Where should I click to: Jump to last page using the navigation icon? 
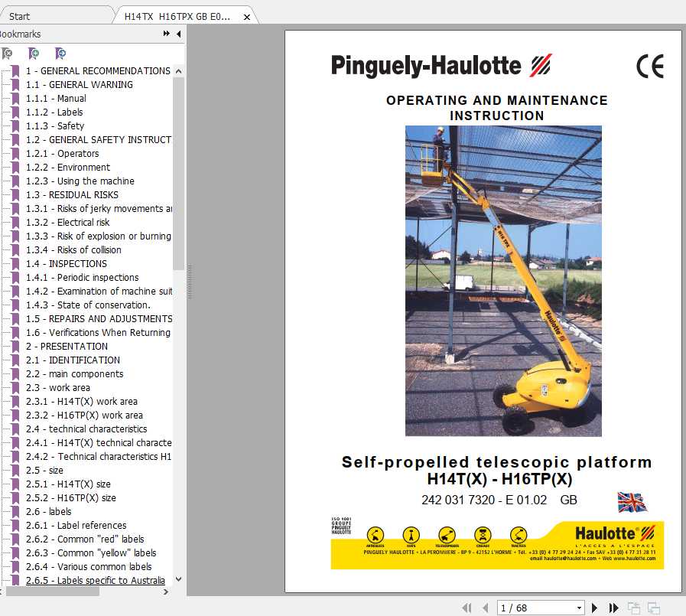[x=613, y=608]
